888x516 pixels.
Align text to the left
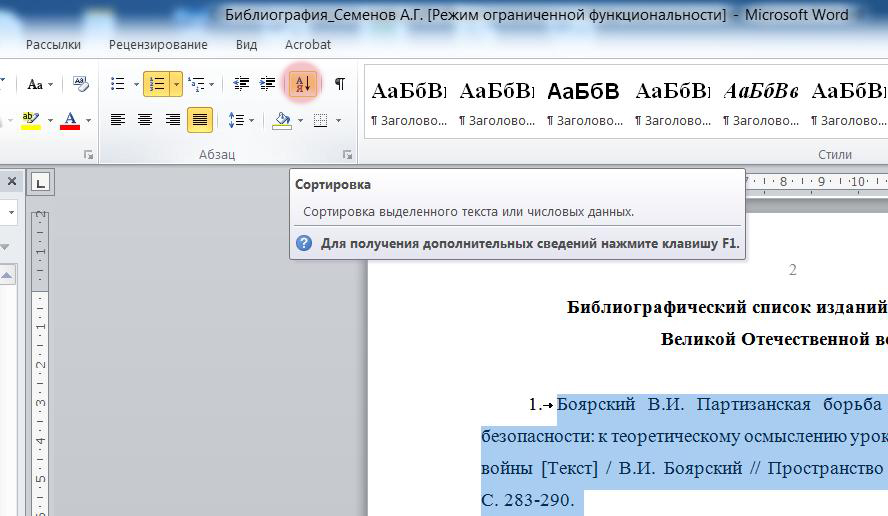click(x=118, y=120)
